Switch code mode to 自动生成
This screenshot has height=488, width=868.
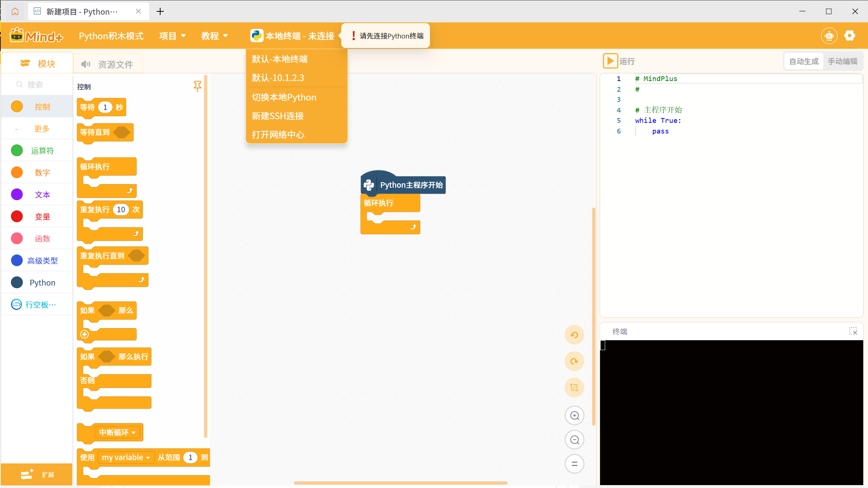[803, 61]
